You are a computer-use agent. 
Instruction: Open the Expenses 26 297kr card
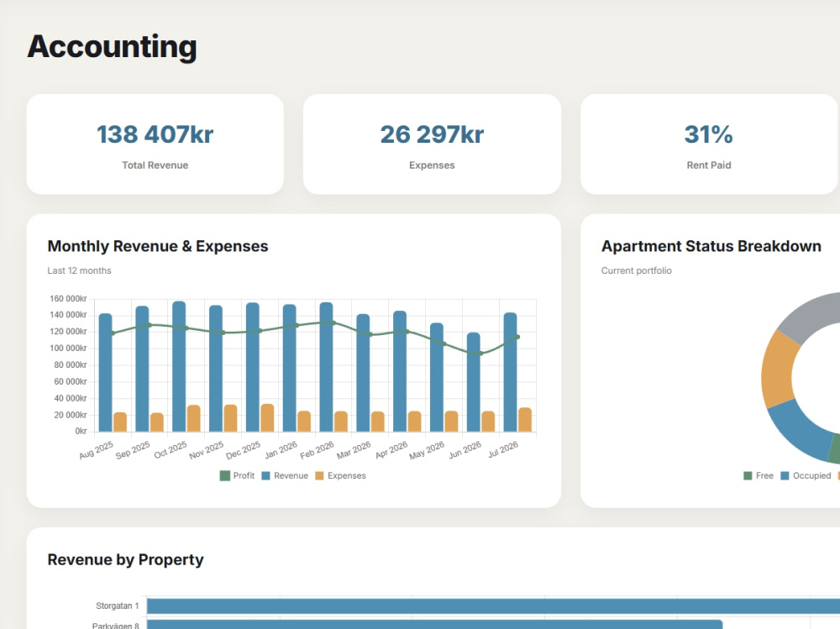(x=432, y=144)
